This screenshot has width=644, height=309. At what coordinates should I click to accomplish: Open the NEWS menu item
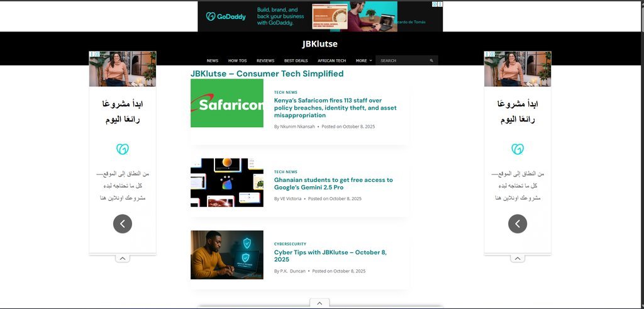pyautogui.click(x=213, y=61)
